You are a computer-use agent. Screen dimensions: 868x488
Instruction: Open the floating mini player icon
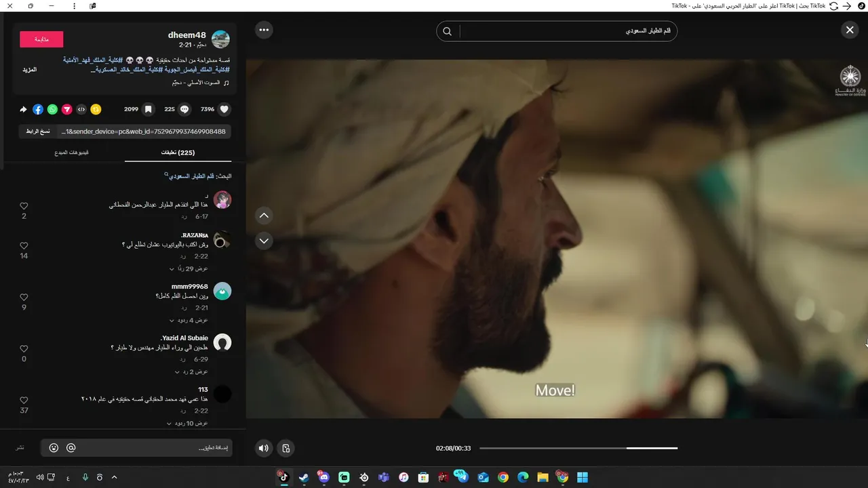286,448
